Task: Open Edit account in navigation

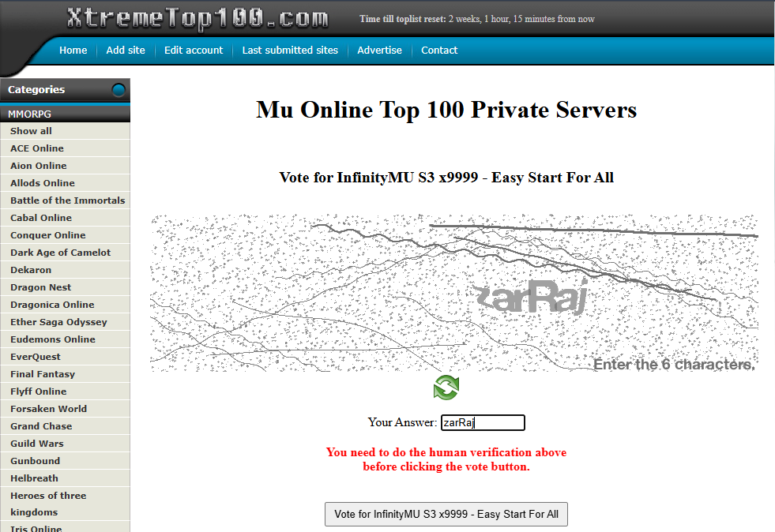Action: (194, 50)
